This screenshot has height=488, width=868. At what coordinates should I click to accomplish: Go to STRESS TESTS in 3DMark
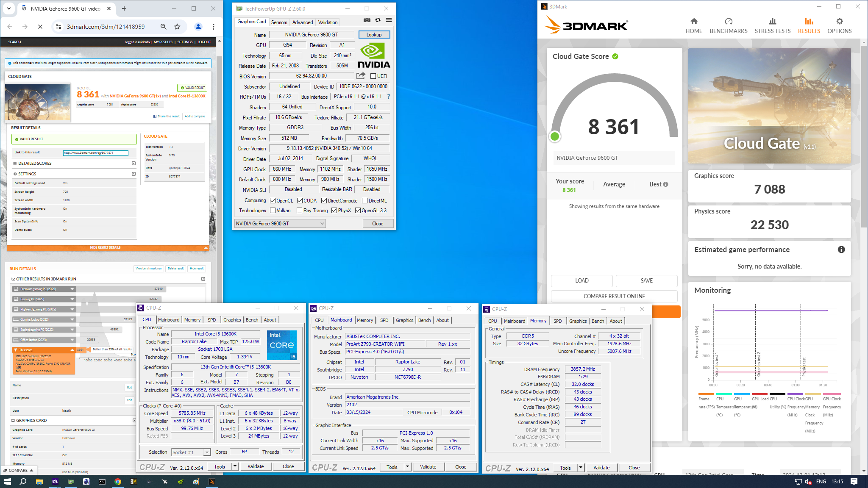(x=773, y=26)
